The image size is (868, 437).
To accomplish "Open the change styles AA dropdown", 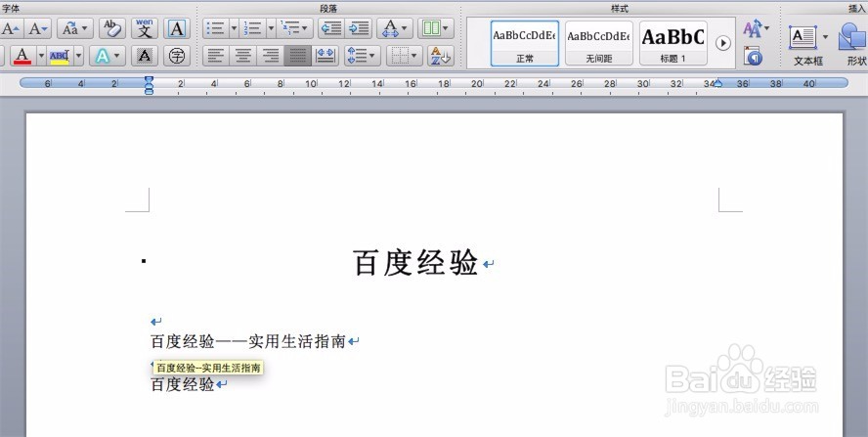I will pyautogui.click(x=756, y=28).
